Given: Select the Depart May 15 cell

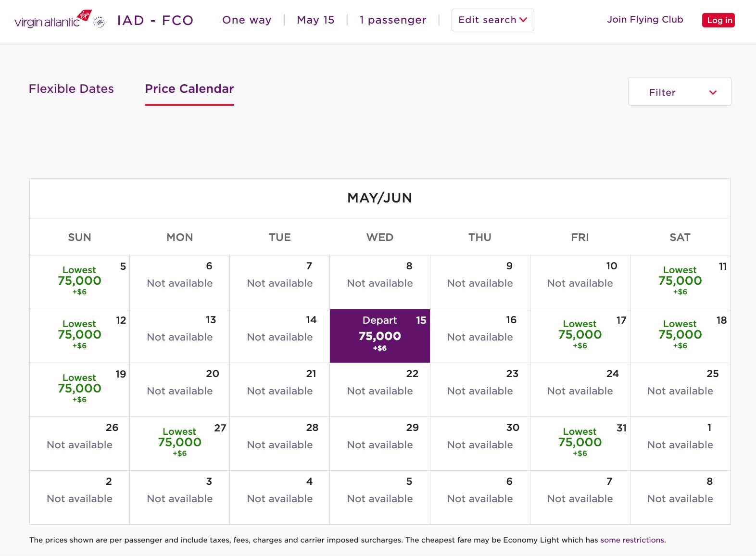Looking at the screenshot, I should [380, 336].
